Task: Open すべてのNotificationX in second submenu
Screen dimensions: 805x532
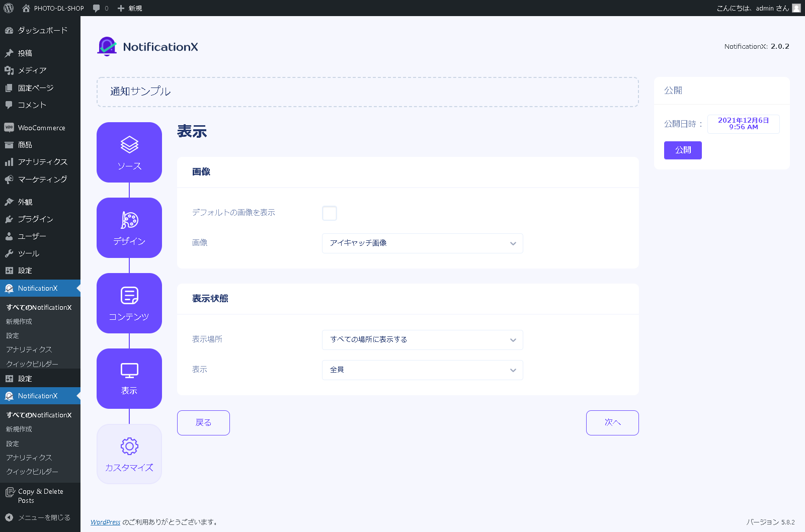Action: click(39, 415)
